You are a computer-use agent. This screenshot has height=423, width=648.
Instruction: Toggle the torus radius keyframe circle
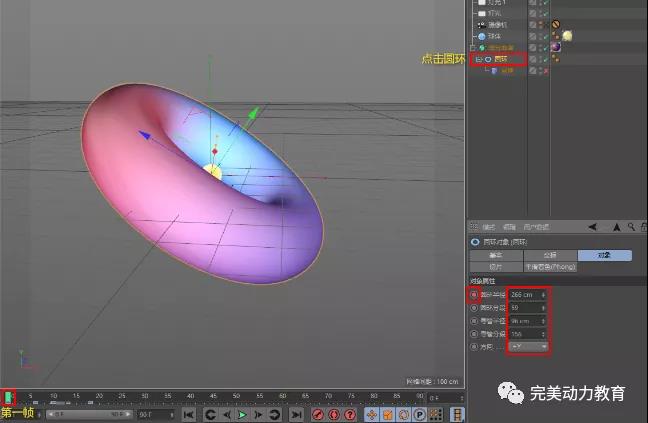tap(473, 295)
